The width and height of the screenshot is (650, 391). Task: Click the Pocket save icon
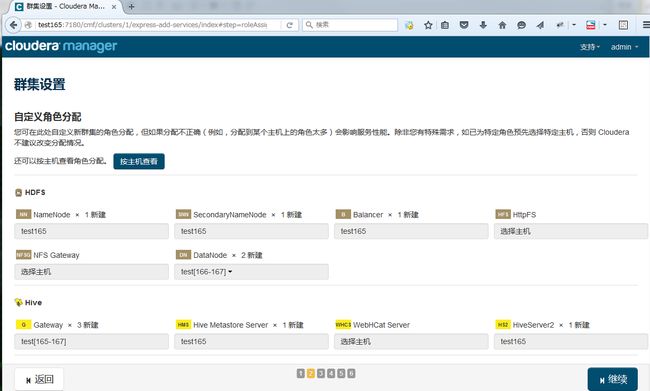(464, 25)
